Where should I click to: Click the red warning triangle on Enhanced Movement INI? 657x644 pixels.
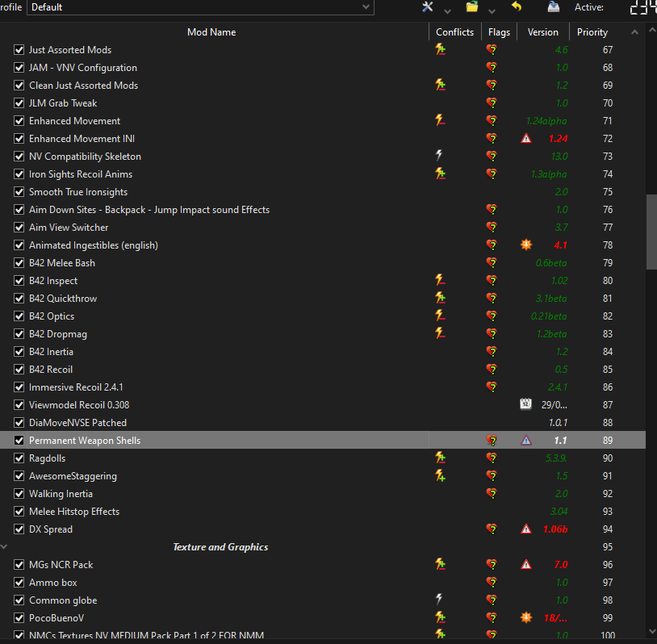[x=526, y=138]
